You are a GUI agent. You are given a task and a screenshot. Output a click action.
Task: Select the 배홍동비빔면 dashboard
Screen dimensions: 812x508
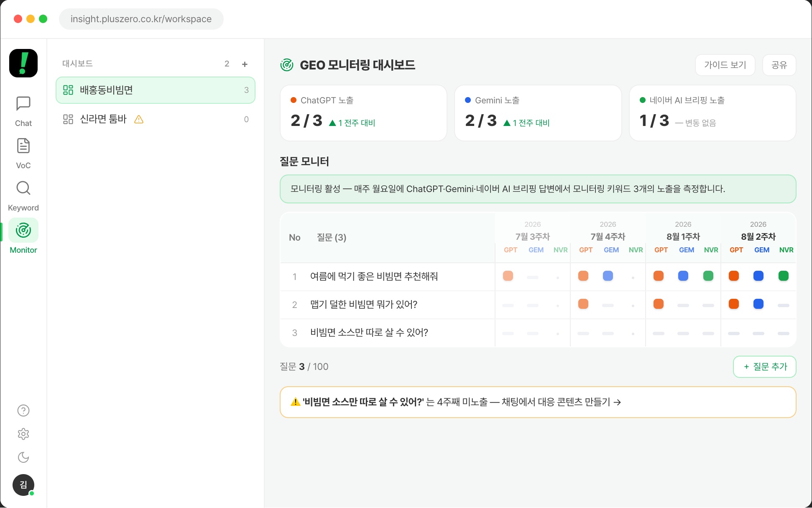pyautogui.click(x=156, y=90)
